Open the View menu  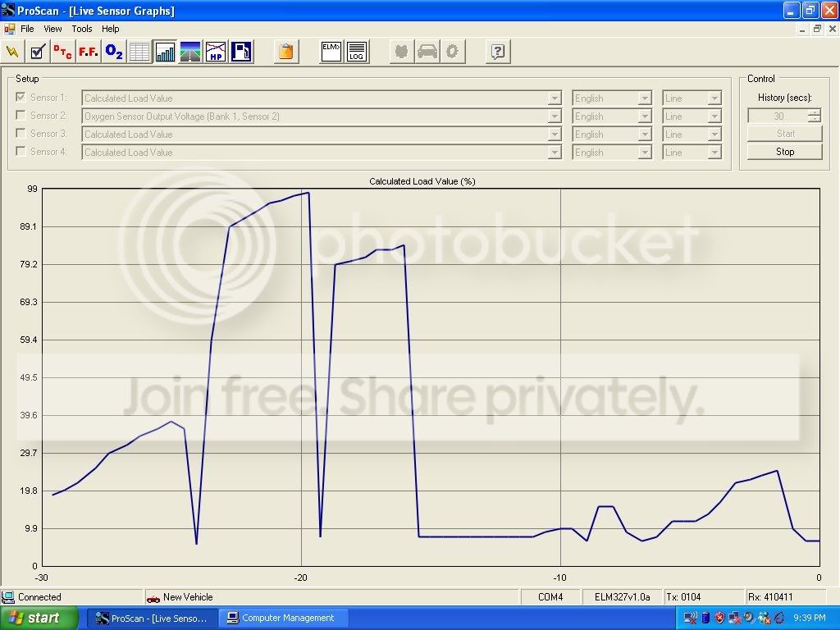(52, 29)
